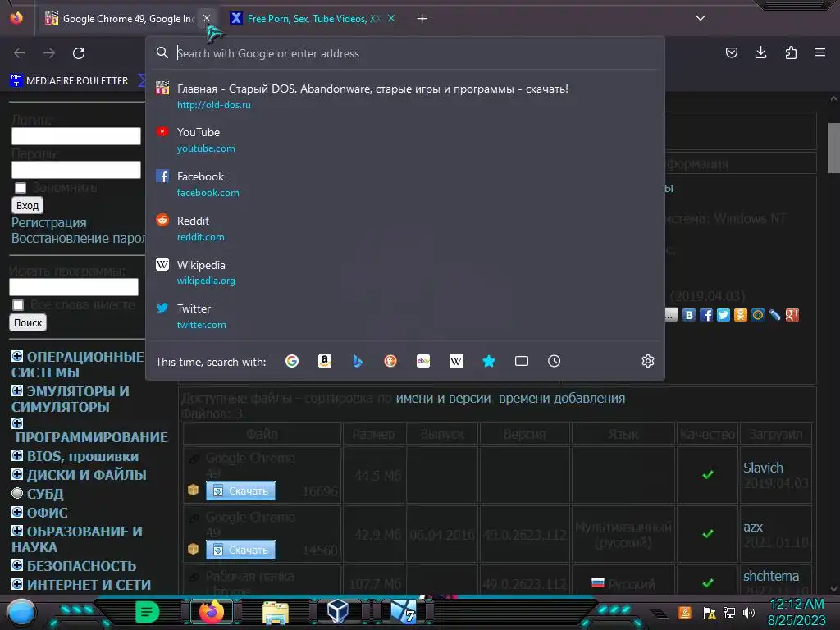Screen dimensions: 840x630
Task: Go back one page
Action: coord(20,53)
